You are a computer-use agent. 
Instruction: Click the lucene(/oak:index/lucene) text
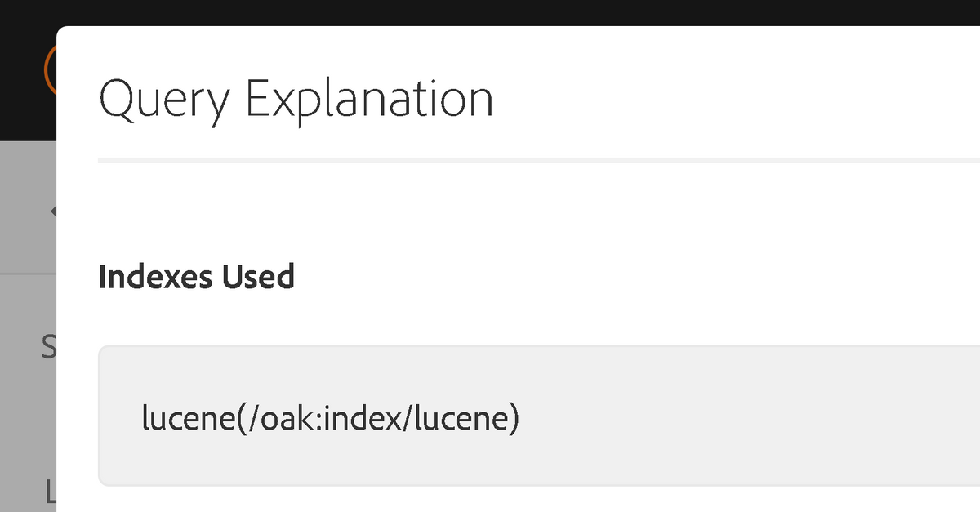[x=330, y=418]
